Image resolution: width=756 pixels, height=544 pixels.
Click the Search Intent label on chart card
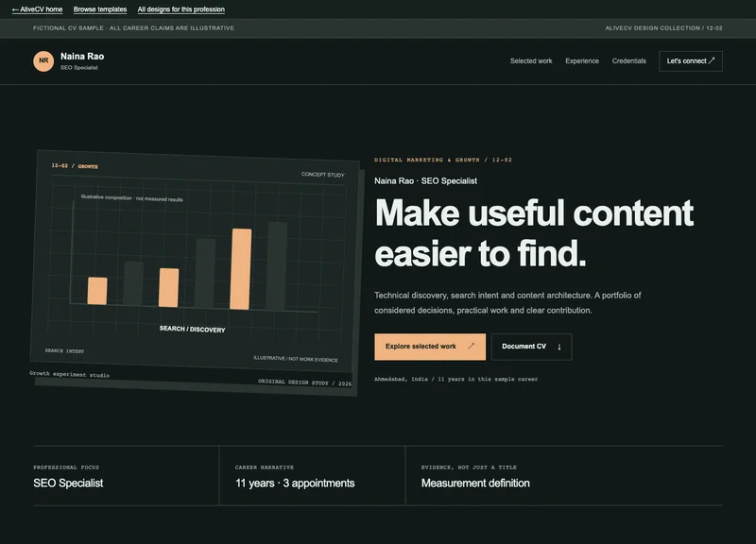64,350
